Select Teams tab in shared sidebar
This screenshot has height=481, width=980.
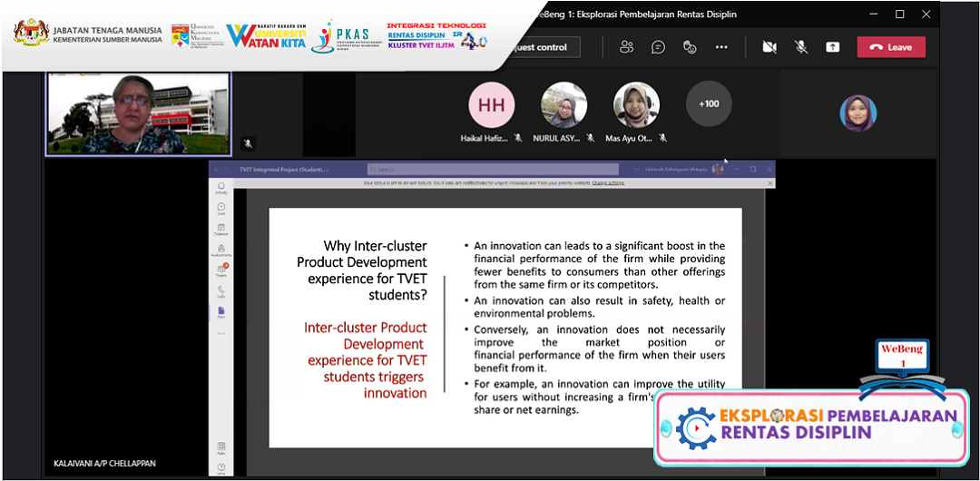coord(221,270)
